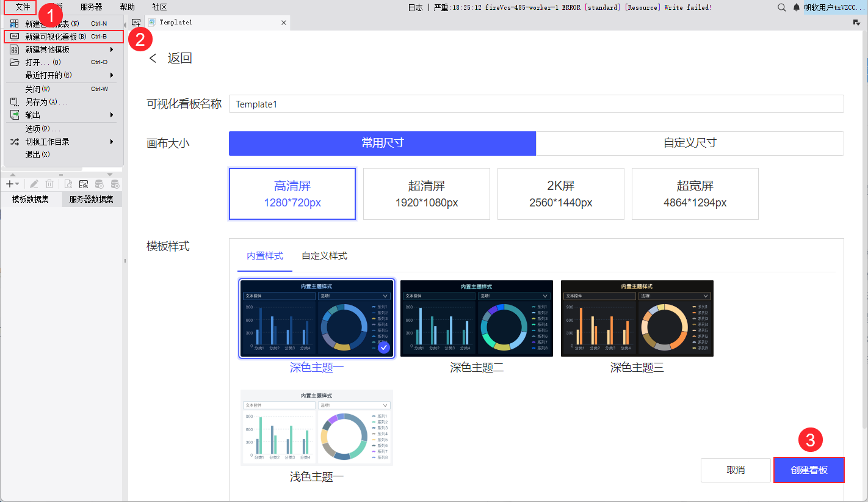Close the Template1 tab
The width and height of the screenshot is (868, 502).
[x=283, y=23]
